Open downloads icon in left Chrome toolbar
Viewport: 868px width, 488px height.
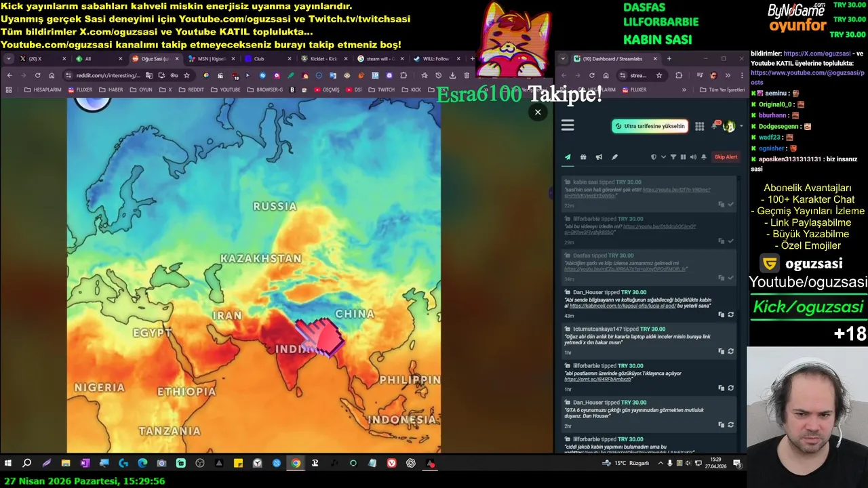click(452, 75)
